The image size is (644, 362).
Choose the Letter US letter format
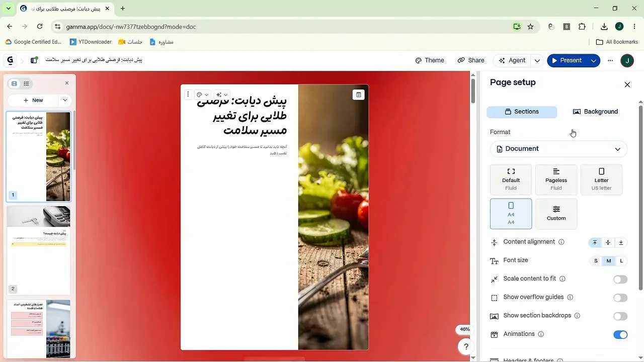(601, 179)
